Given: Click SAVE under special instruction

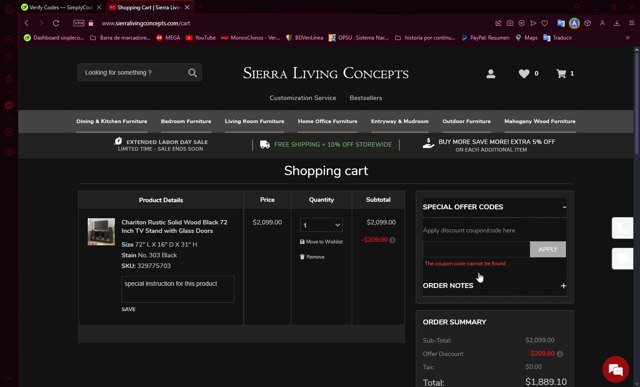Looking at the screenshot, I should click(x=128, y=309).
